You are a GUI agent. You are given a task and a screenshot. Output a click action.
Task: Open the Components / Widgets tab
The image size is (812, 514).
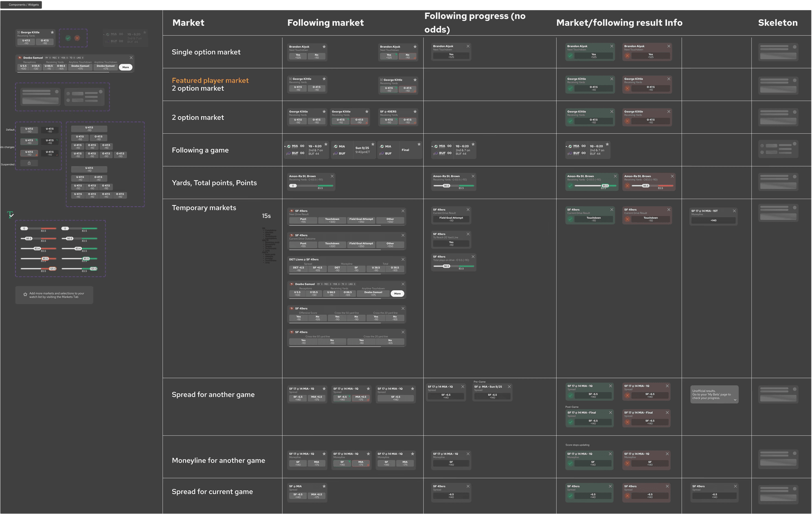[x=24, y=4]
